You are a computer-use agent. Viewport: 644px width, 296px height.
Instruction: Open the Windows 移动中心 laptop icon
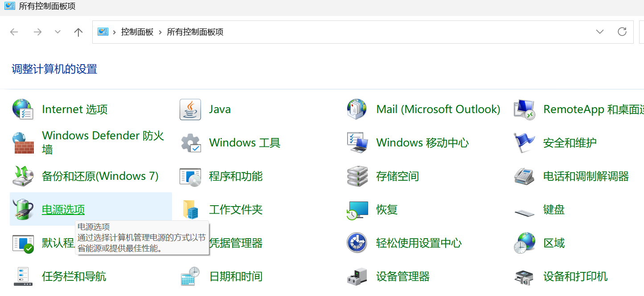[x=357, y=143]
